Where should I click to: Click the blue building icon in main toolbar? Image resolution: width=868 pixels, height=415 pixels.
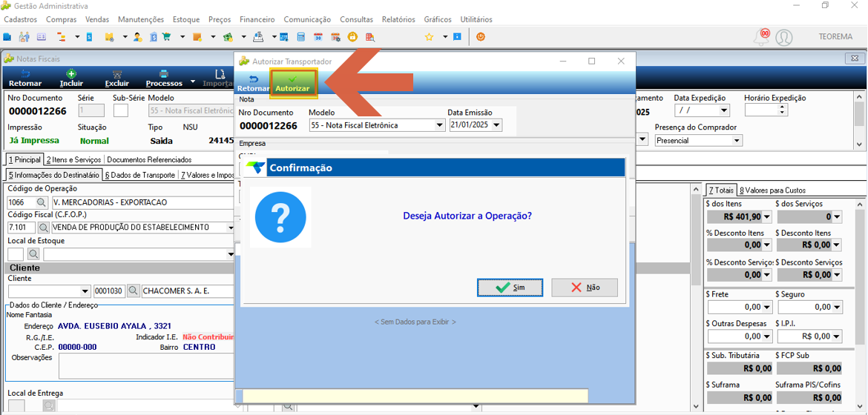tap(7, 37)
